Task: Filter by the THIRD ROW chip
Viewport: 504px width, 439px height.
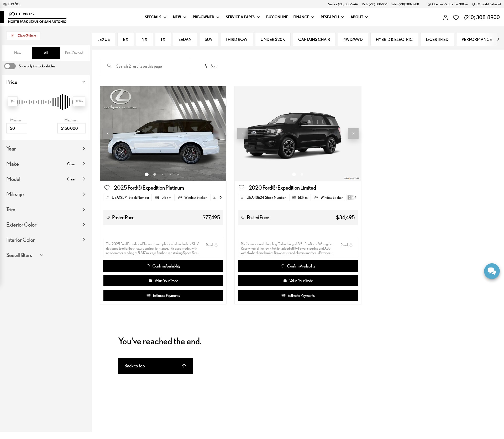Action: point(237,39)
